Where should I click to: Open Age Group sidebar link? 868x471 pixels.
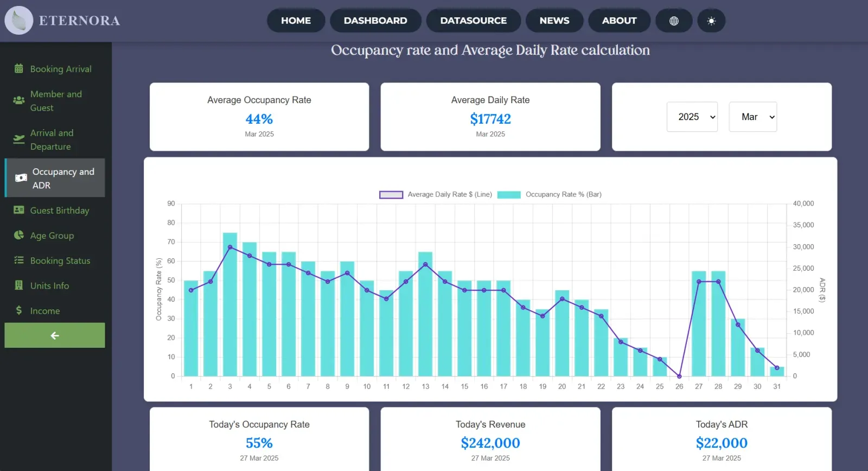click(x=55, y=235)
